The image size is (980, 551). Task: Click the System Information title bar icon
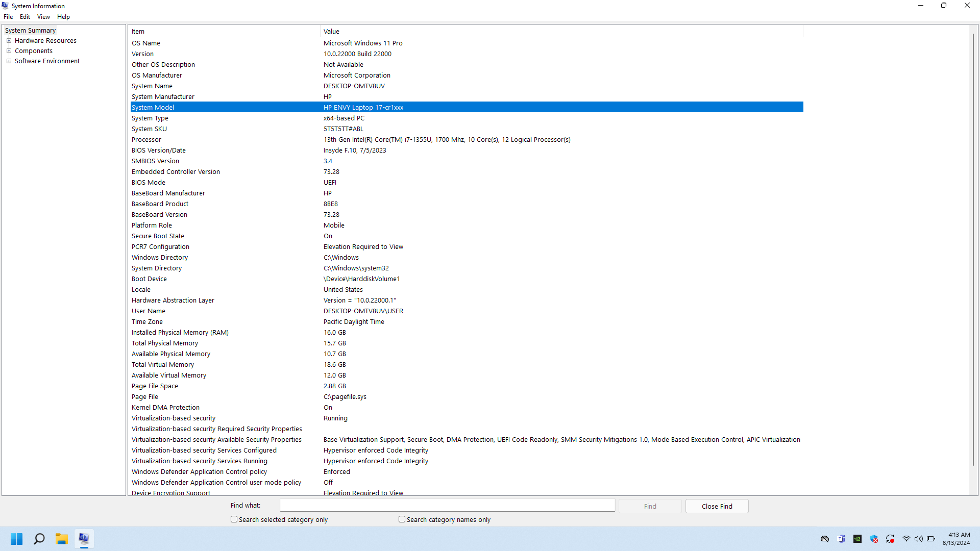click(x=5, y=6)
